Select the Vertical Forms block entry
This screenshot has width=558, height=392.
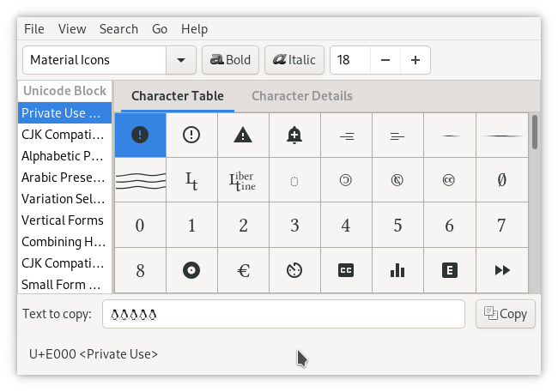point(64,220)
